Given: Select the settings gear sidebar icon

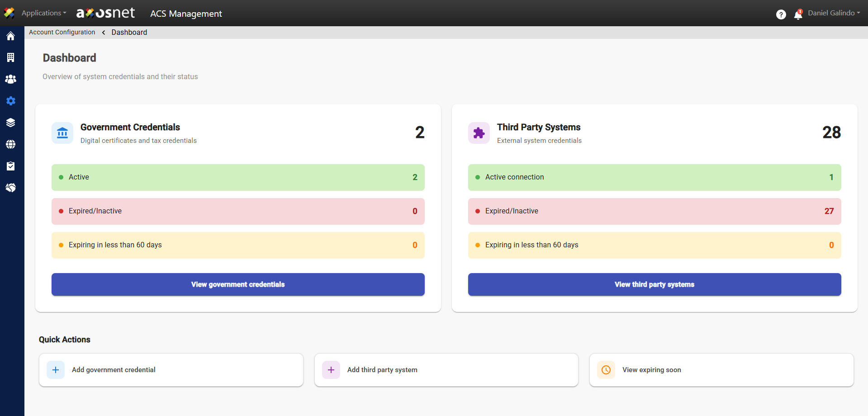Looking at the screenshot, I should click(x=10, y=101).
